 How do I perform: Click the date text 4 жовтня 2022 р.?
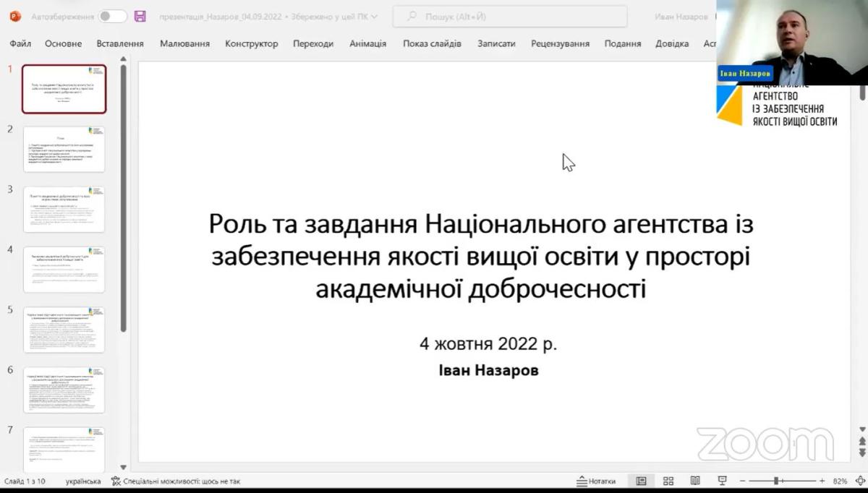pyautogui.click(x=488, y=343)
